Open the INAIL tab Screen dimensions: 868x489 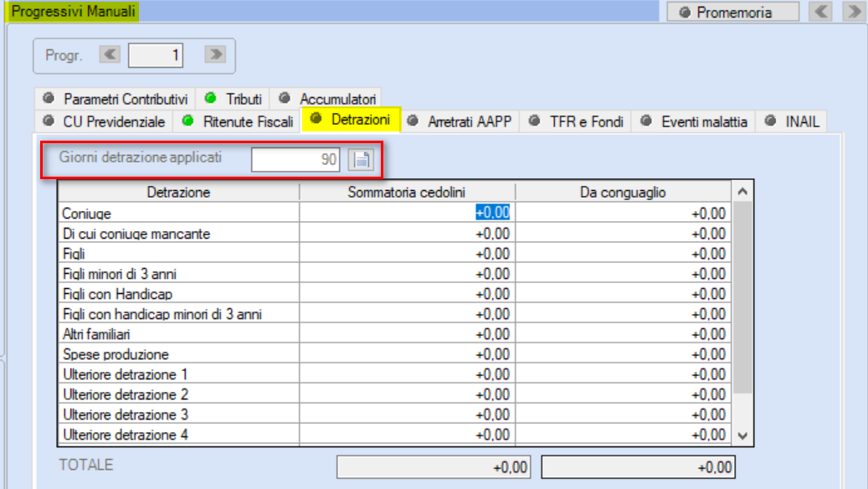point(792,121)
